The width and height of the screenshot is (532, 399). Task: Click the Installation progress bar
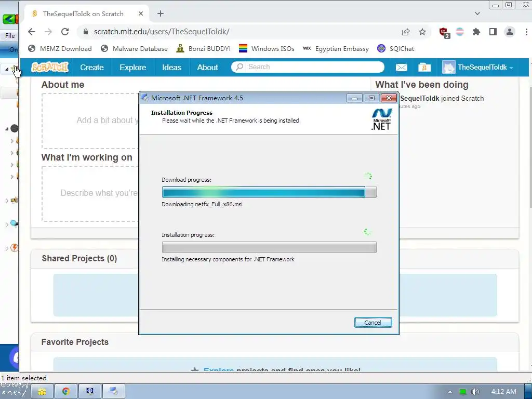click(x=269, y=247)
